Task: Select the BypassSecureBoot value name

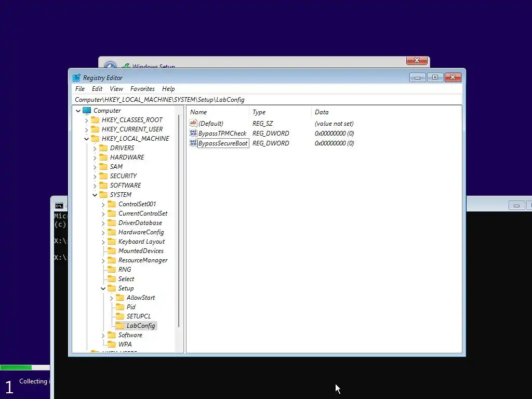Action: (x=223, y=143)
